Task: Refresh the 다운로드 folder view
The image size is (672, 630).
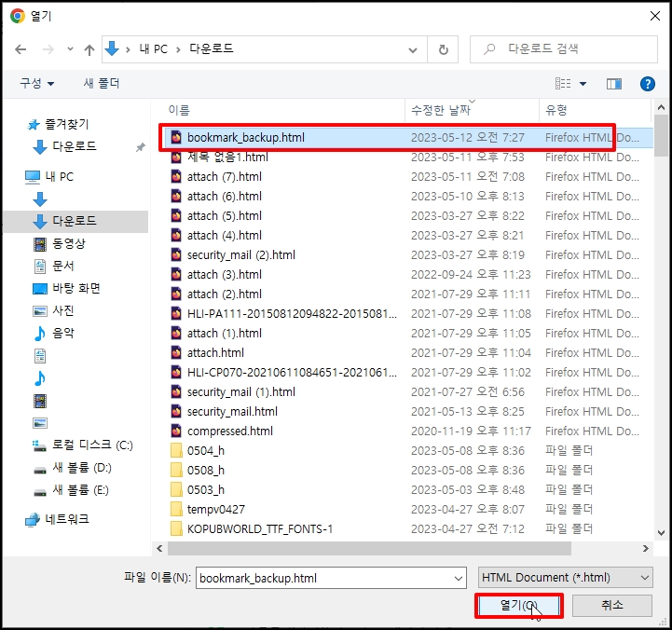Action: click(x=443, y=49)
